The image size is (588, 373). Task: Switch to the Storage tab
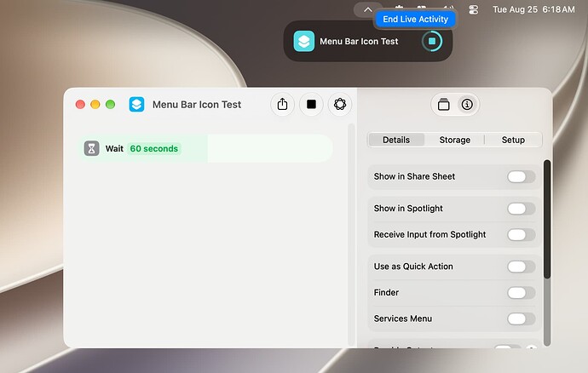454,140
